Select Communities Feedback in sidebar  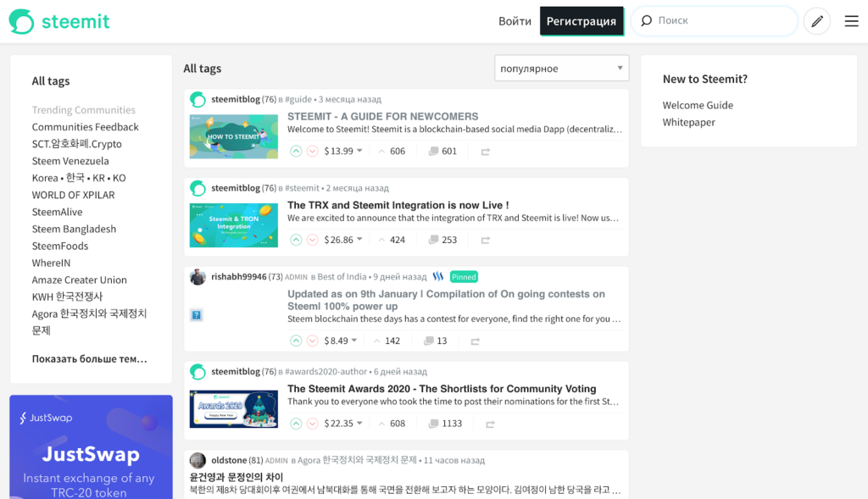[x=85, y=127]
